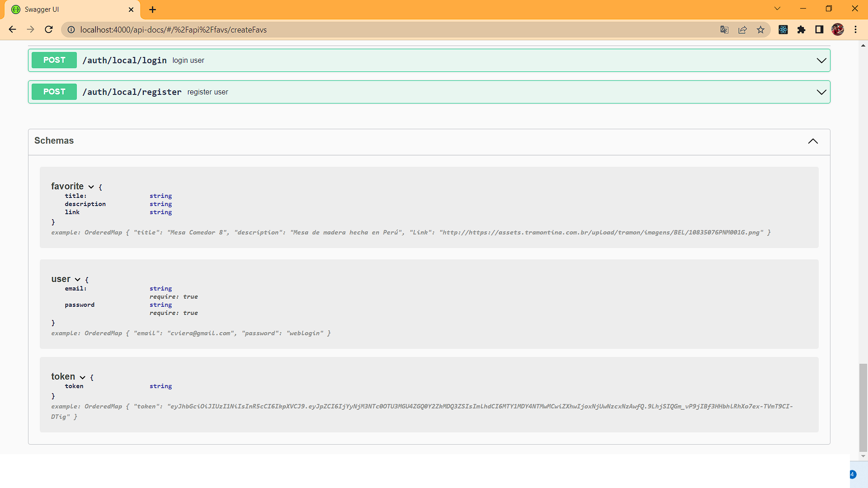
Task: Click the bookmark star icon
Action: (760, 30)
